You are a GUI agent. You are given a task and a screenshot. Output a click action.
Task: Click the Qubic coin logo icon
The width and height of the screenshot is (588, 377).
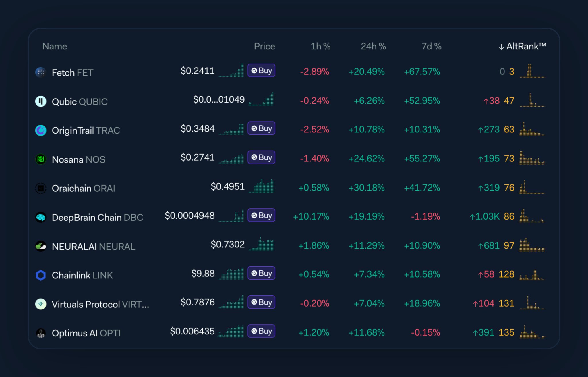(41, 101)
